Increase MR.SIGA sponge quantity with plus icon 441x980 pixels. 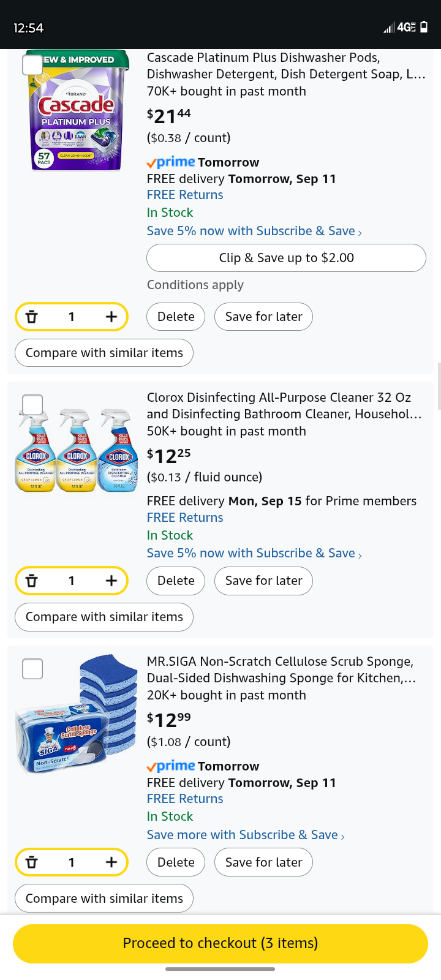tap(111, 862)
